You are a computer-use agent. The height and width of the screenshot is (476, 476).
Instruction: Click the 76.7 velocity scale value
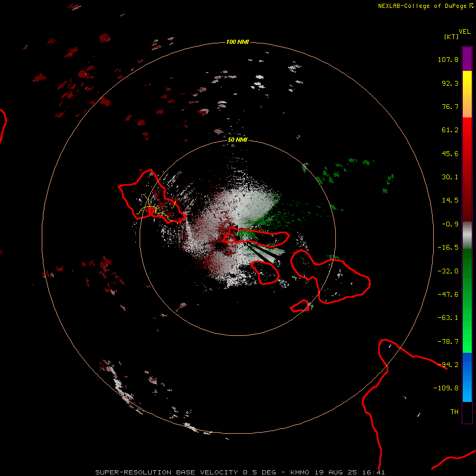tap(450, 106)
